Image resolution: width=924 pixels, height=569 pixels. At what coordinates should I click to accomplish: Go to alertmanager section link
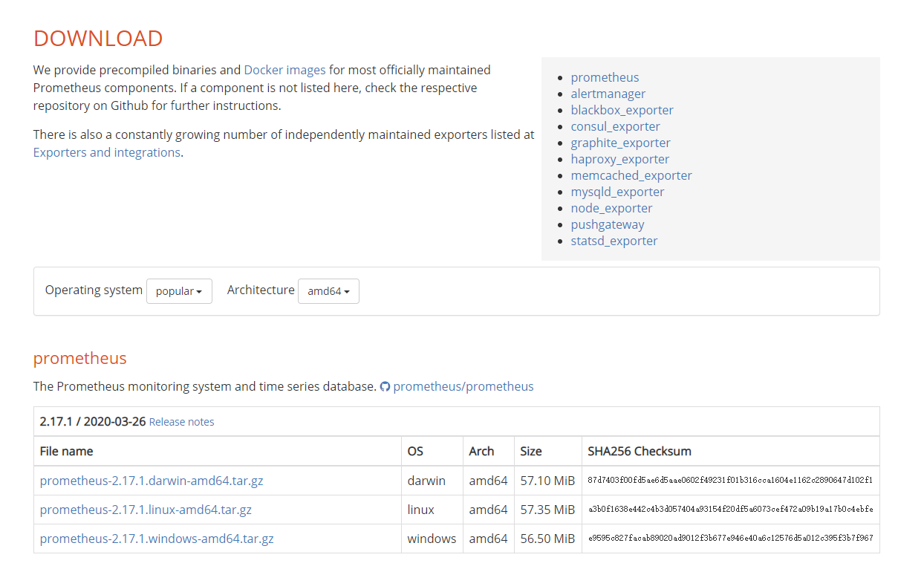(608, 94)
